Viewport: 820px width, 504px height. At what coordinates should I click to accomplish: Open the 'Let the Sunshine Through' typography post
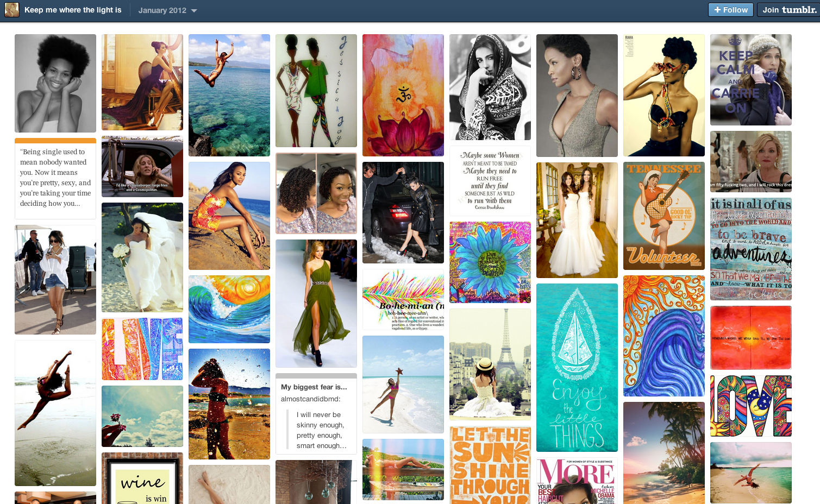coord(490,467)
